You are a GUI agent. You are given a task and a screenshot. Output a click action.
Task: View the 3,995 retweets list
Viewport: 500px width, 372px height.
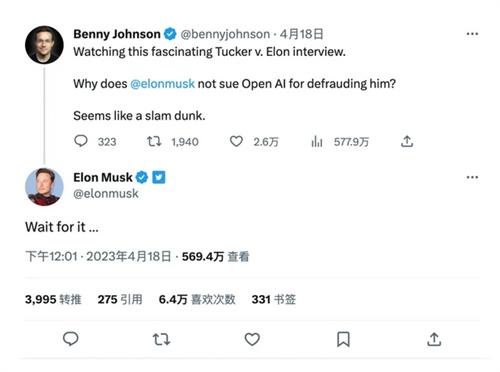point(53,299)
